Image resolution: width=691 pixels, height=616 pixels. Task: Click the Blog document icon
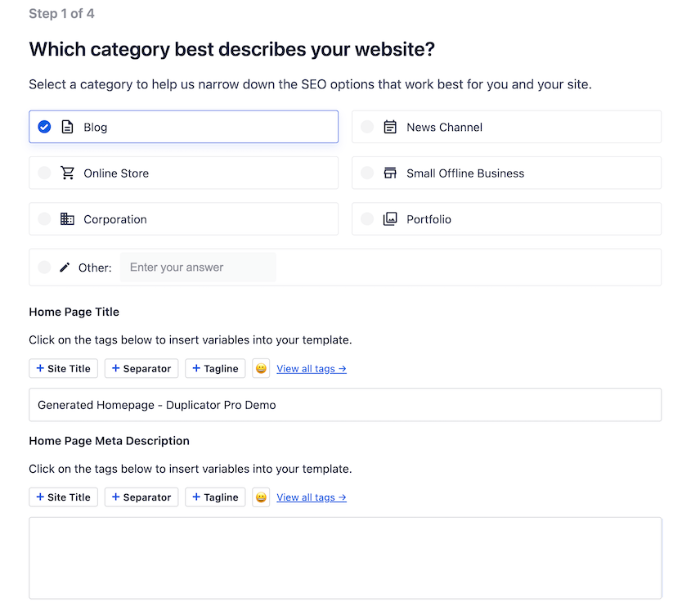(68, 127)
